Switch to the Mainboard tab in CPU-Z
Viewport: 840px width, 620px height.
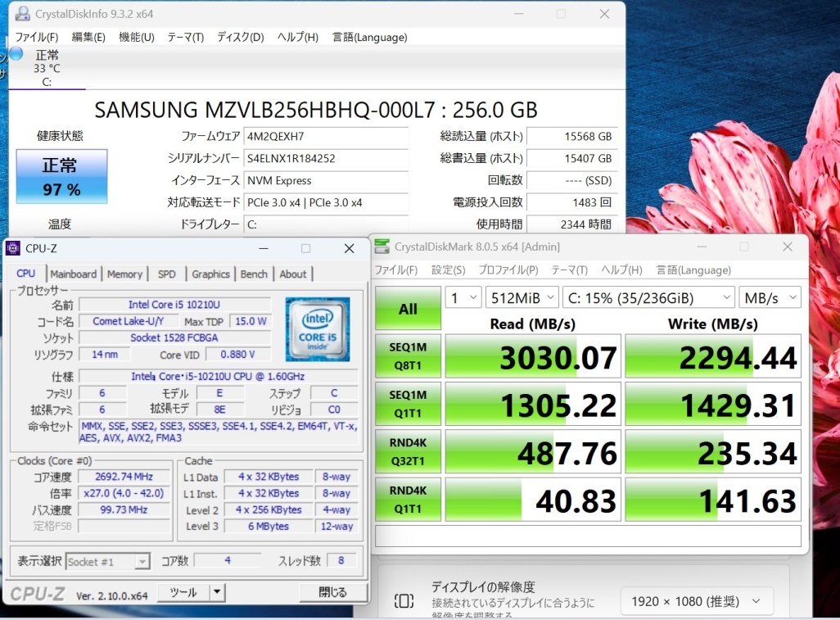pyautogui.click(x=74, y=274)
